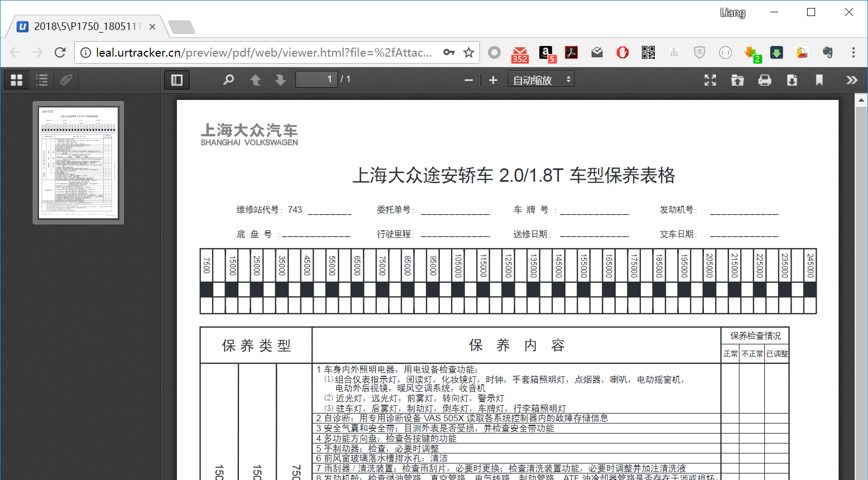This screenshot has width=868, height=480.
Task: Toggle the PDF viewer sidebar
Action: point(177,80)
